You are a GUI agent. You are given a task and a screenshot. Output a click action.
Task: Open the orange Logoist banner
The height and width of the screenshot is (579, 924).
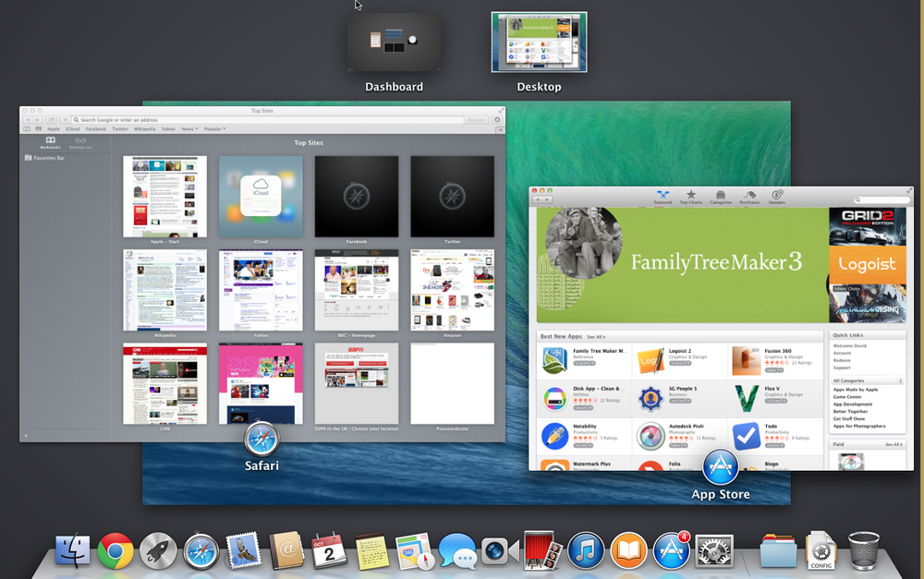coord(868,264)
